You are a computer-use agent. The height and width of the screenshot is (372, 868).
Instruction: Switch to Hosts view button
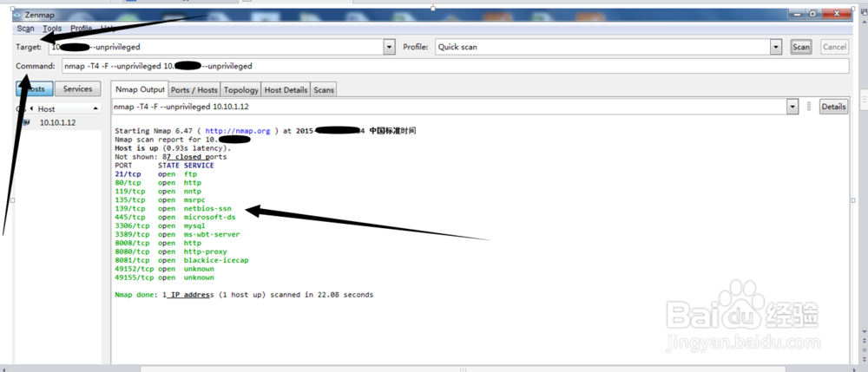(x=35, y=88)
